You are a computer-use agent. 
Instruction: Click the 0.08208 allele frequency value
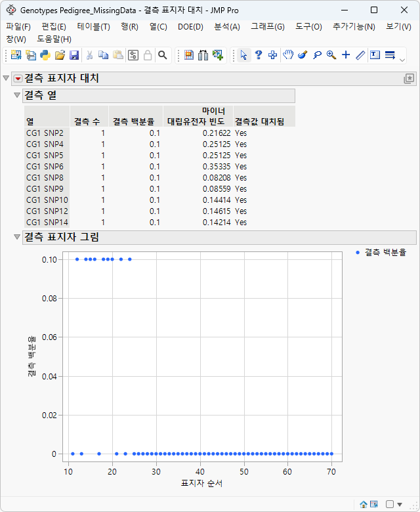coord(217,178)
